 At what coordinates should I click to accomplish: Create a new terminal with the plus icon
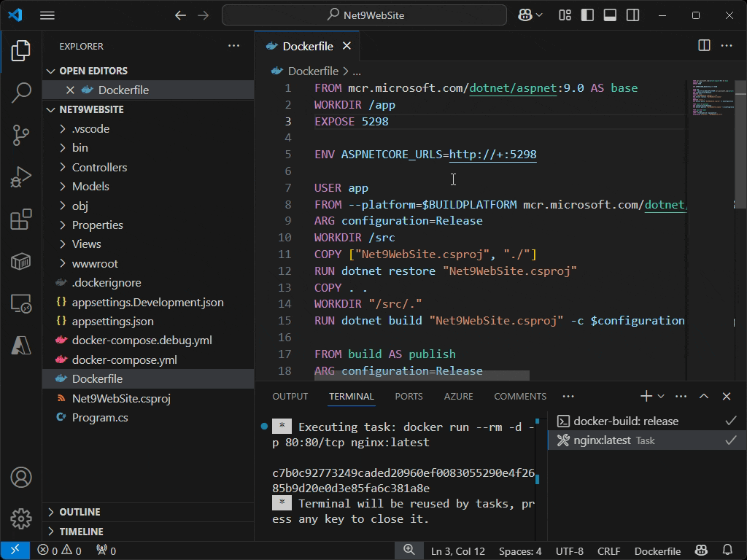point(645,396)
